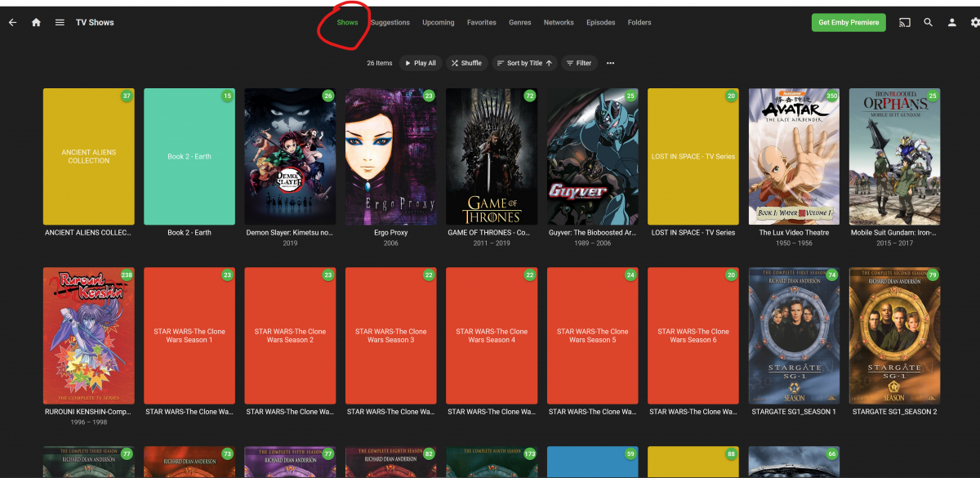Open the Sort by Title dropdown
The image size is (980, 478).
524,63
